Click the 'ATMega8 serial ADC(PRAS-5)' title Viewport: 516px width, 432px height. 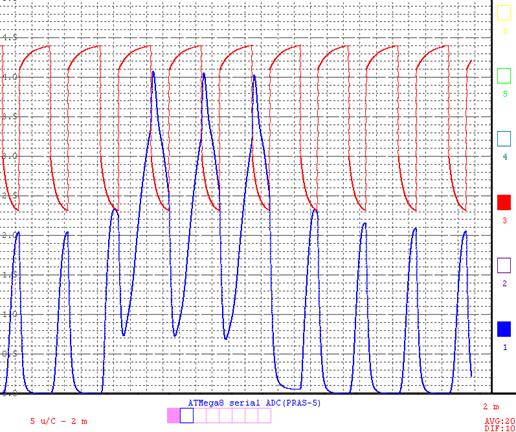(x=254, y=403)
